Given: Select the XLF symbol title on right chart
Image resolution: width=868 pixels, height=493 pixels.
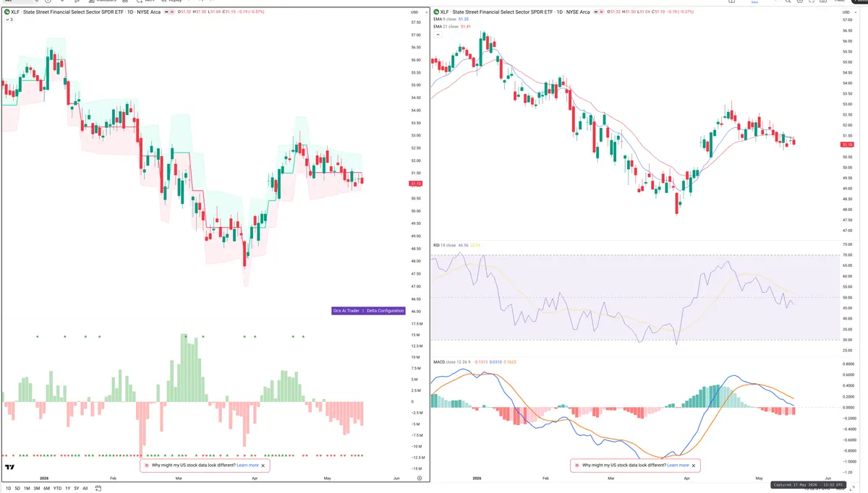Looking at the screenshot, I should (x=516, y=12).
